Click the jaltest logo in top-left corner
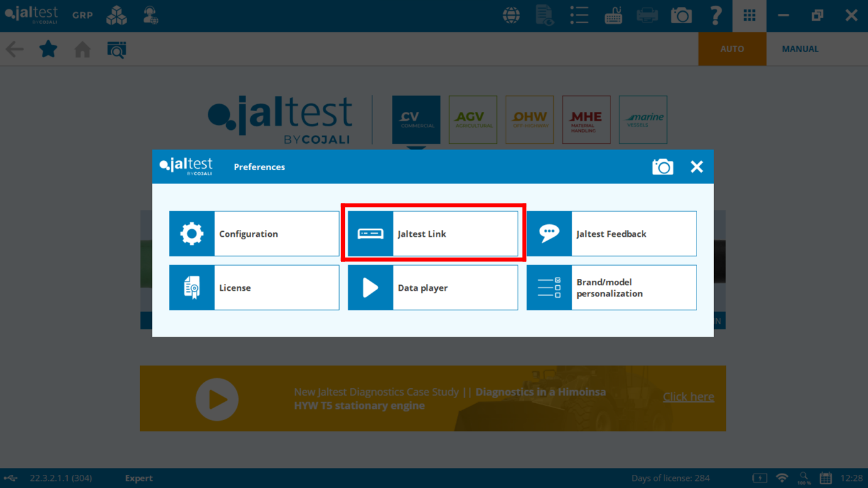This screenshot has width=868, height=488. (31, 14)
